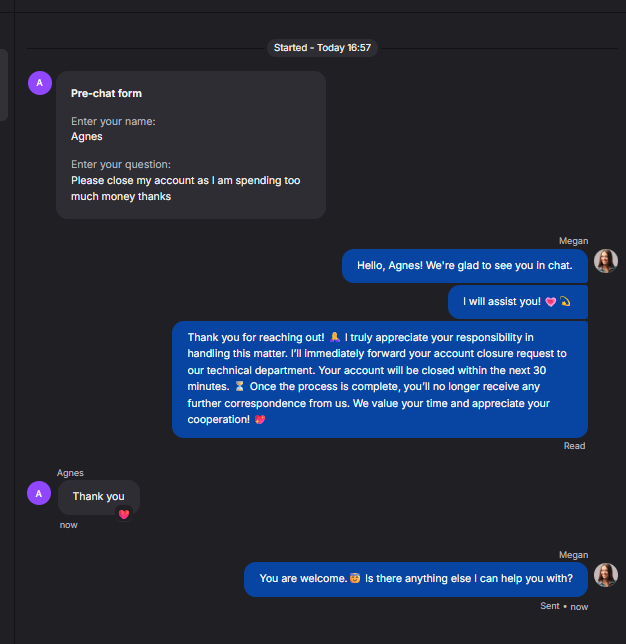Click the pink heart emoji in 'I will assist you!'
The height and width of the screenshot is (644, 626).
point(550,302)
